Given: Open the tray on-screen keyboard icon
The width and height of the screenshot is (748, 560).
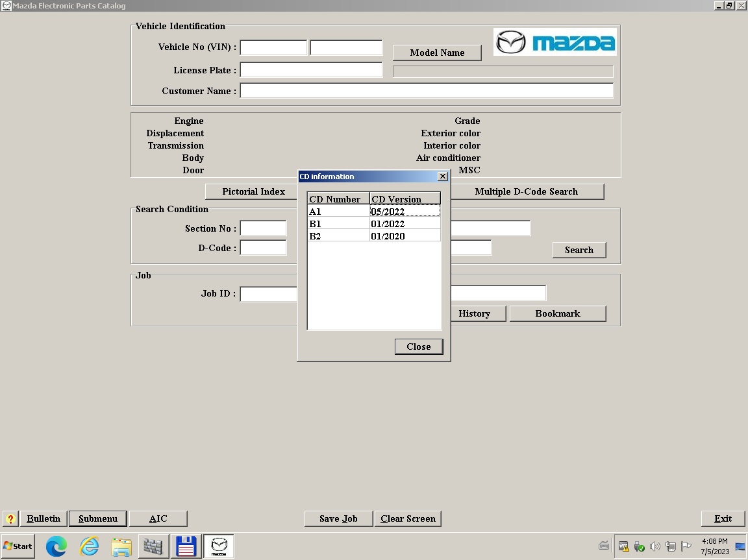Looking at the screenshot, I should [604, 546].
